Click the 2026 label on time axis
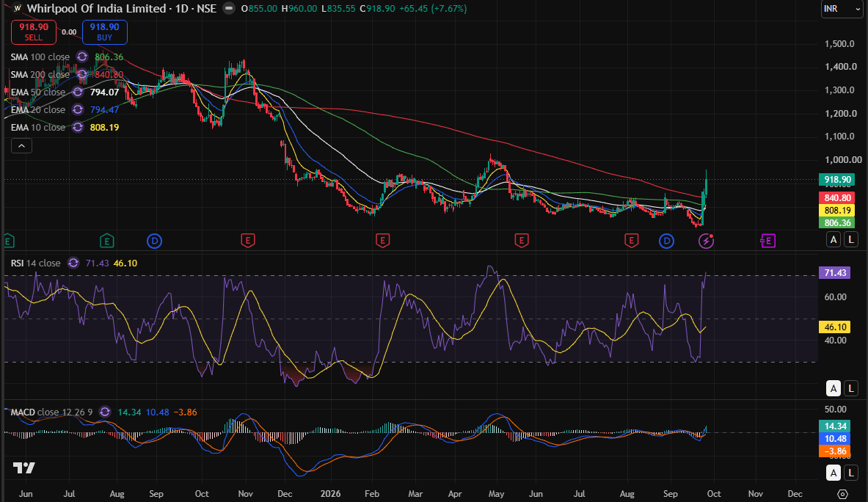868x502 pixels. 330,494
